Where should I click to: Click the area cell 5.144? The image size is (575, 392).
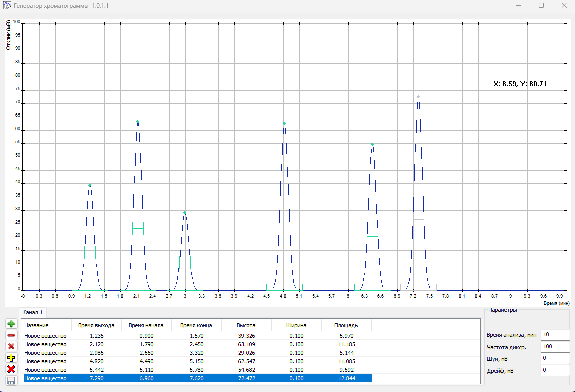(346, 353)
